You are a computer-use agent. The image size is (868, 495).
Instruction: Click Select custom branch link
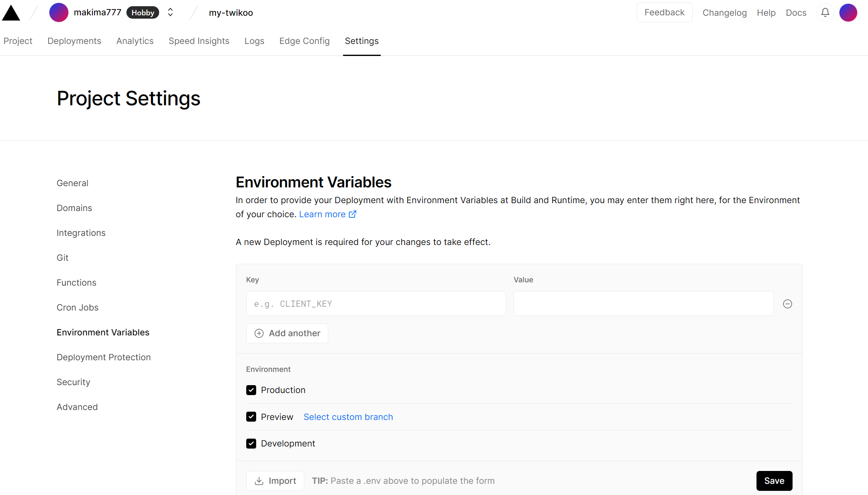coord(348,417)
